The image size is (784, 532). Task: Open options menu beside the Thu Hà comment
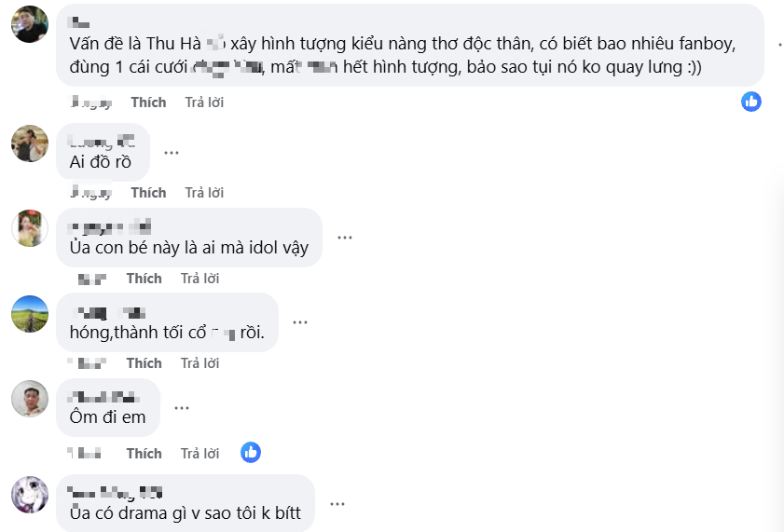pos(779,44)
